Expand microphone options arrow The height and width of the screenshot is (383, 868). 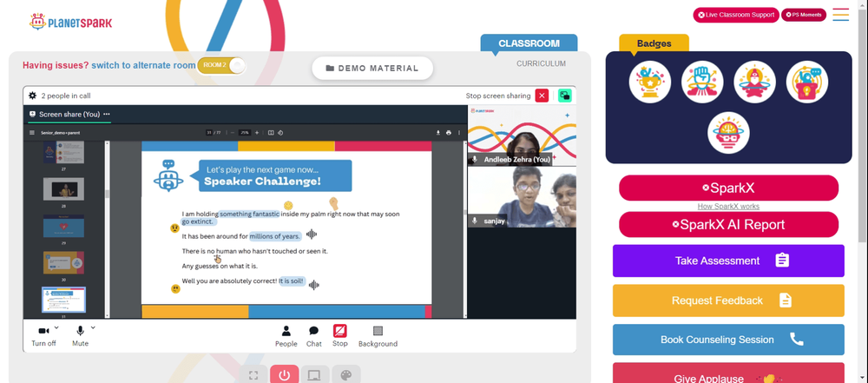tap(93, 327)
